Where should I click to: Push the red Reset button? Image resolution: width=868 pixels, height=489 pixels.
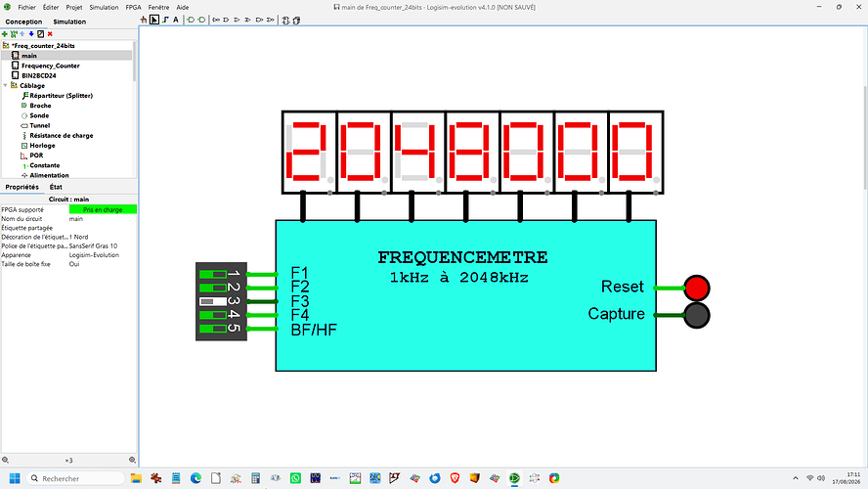click(696, 288)
